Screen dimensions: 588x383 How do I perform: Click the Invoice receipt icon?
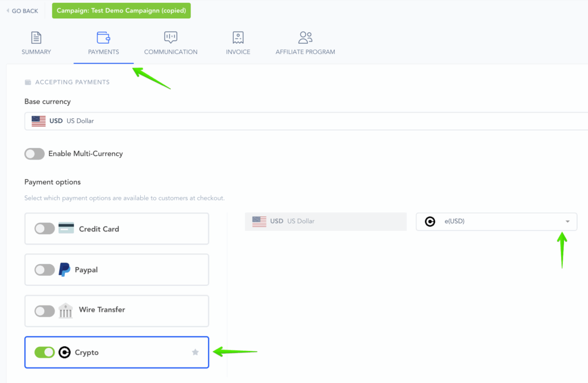tap(238, 38)
